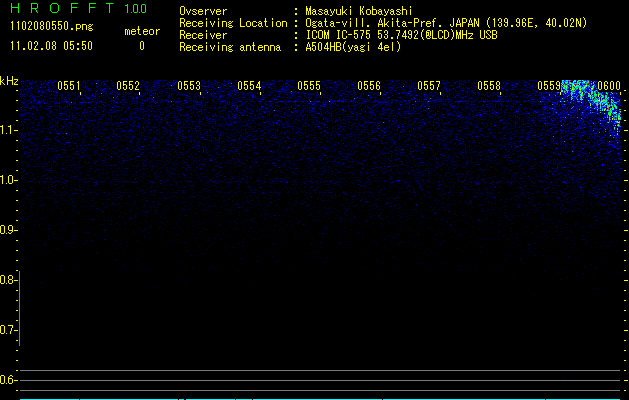Click the Receiver field label

(203, 35)
